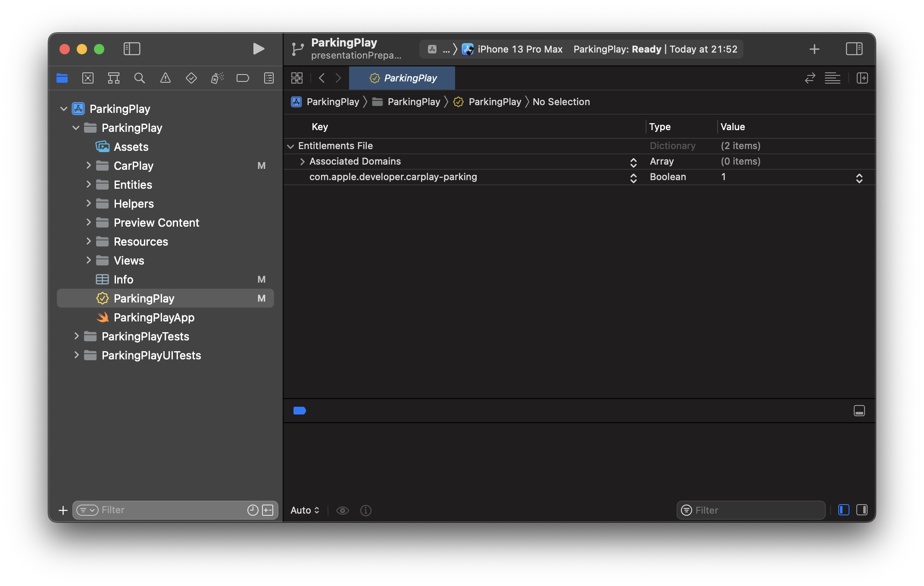Choose the iPhone 13 Pro Max destination
924x586 pixels.
click(x=512, y=49)
